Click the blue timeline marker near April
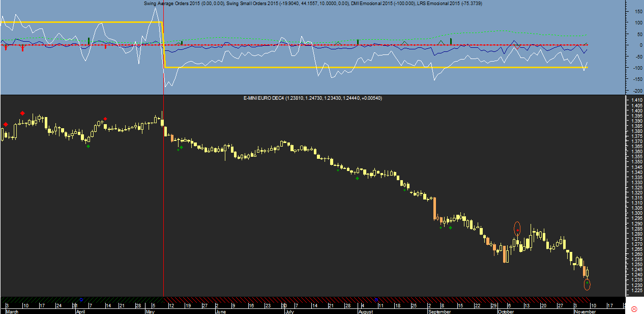 click(x=81, y=299)
